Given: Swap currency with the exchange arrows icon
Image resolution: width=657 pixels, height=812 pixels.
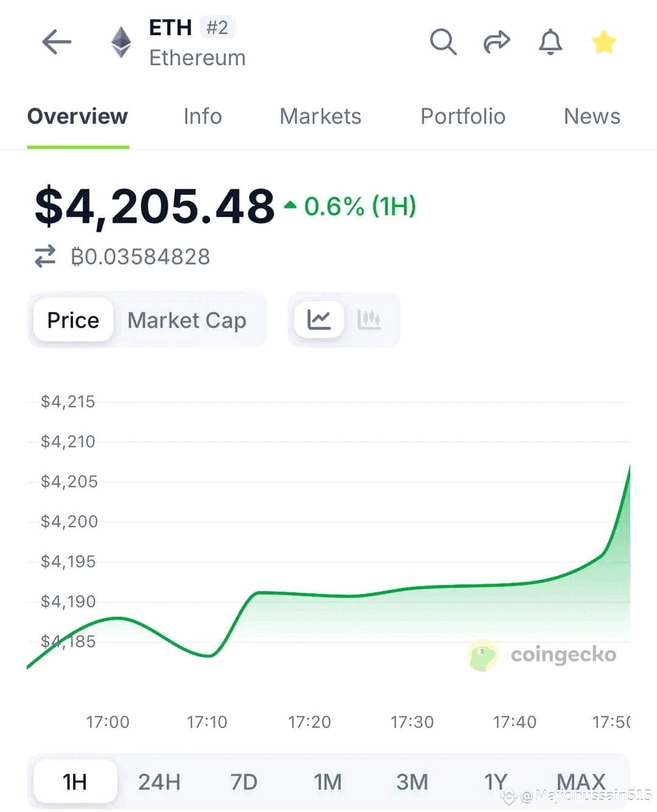Looking at the screenshot, I should 45,256.
